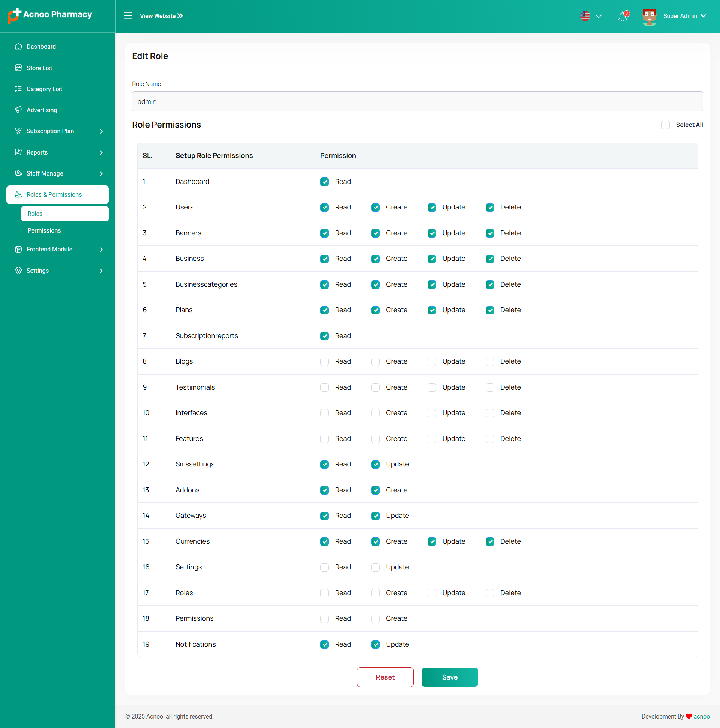
Task: Open the notifications bell icon
Action: 622,17
